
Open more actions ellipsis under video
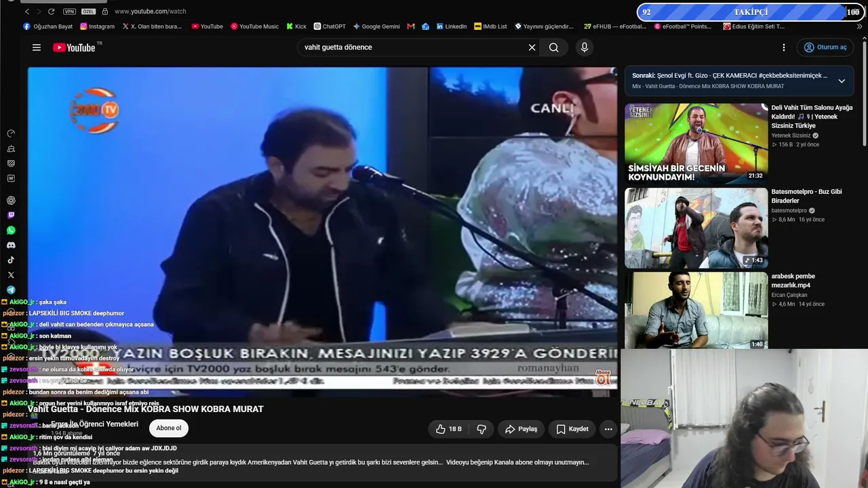click(608, 429)
